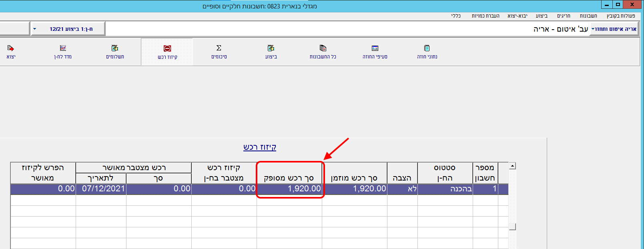
Task: Click the table scrollbar up arrow
Action: 512,166
